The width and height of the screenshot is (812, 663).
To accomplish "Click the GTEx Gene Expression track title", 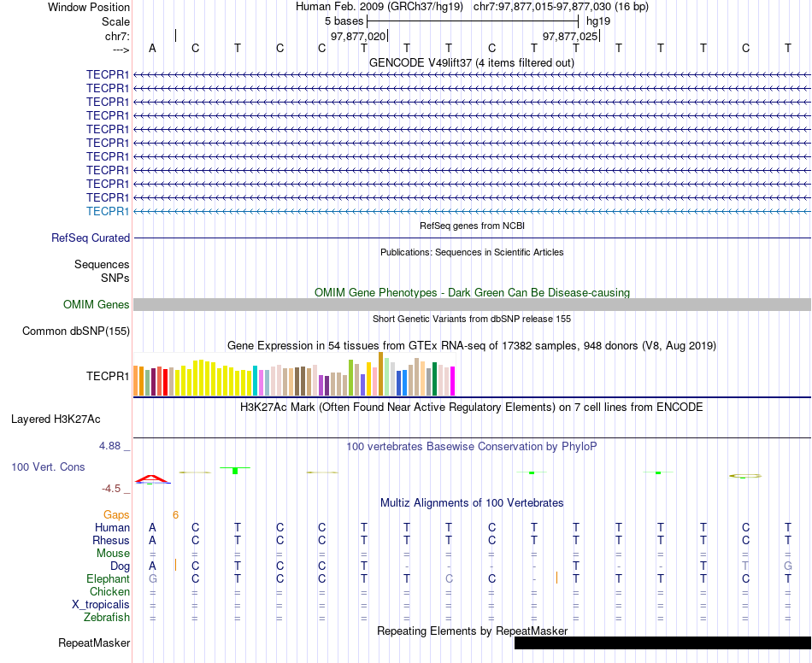I will point(472,345).
